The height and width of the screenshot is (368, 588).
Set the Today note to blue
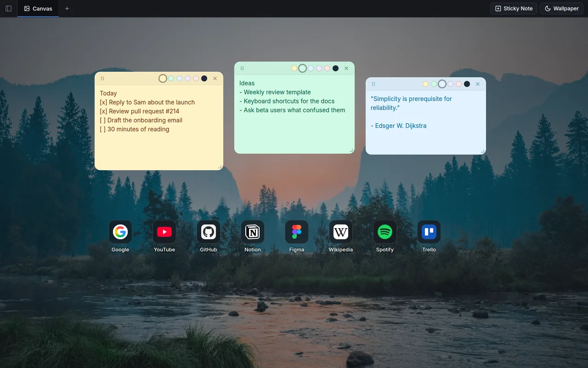[180, 79]
